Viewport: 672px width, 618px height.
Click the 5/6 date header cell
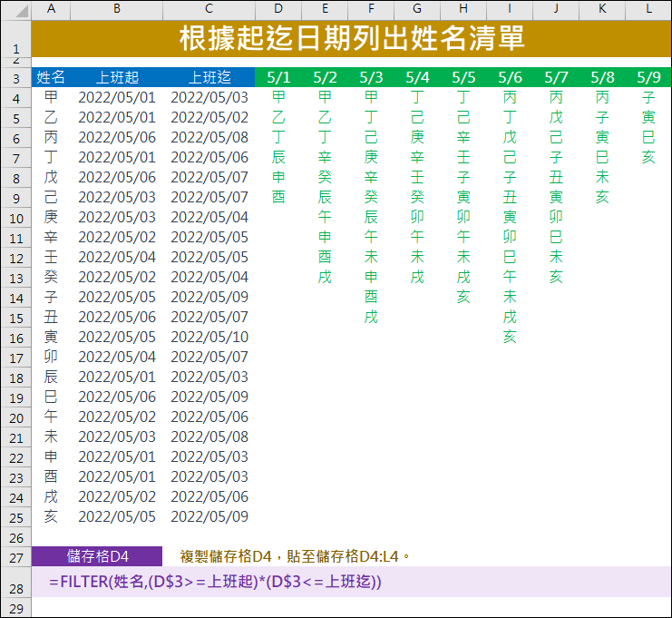[x=510, y=77]
